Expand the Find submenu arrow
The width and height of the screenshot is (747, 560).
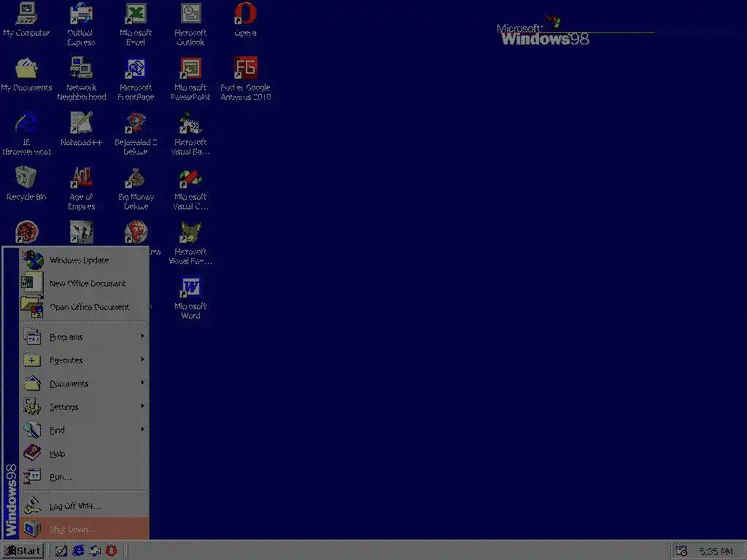pyautogui.click(x=142, y=429)
